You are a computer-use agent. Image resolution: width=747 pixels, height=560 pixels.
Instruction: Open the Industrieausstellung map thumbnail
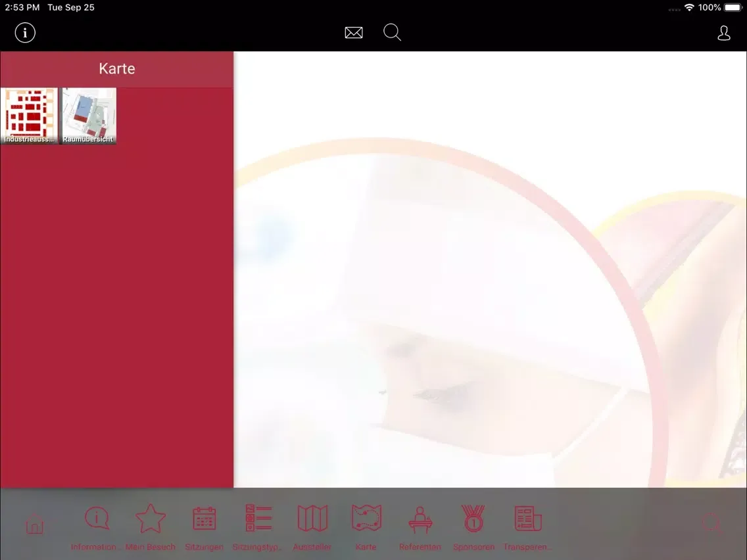[30, 116]
